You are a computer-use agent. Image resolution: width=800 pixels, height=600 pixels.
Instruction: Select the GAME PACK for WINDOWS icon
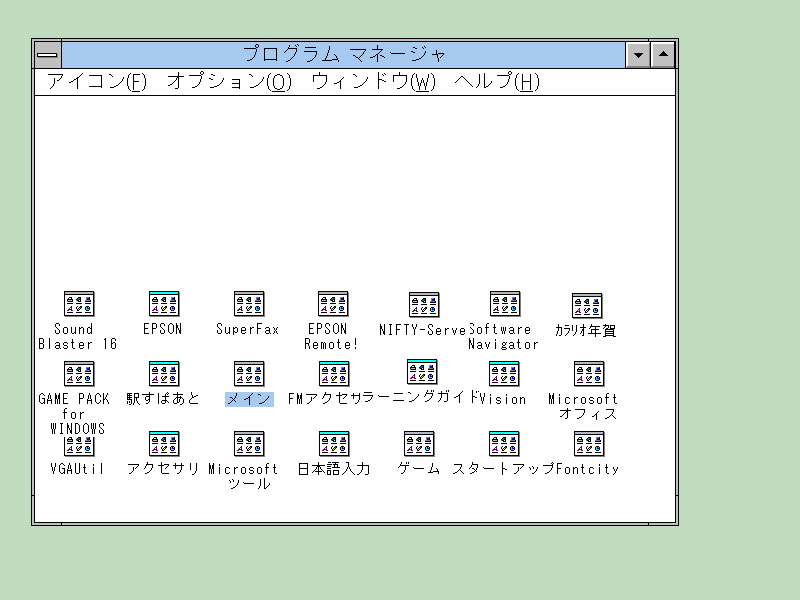pyautogui.click(x=79, y=373)
